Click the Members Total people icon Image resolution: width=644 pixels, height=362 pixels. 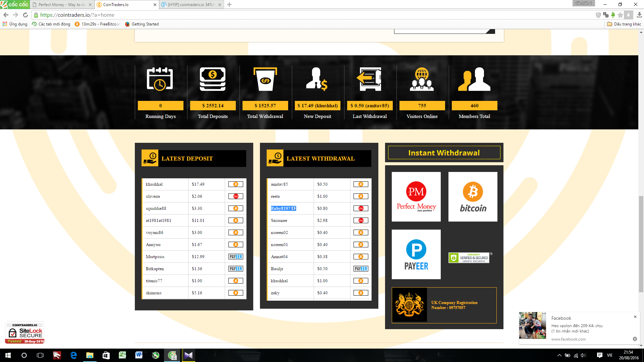pyautogui.click(x=474, y=79)
